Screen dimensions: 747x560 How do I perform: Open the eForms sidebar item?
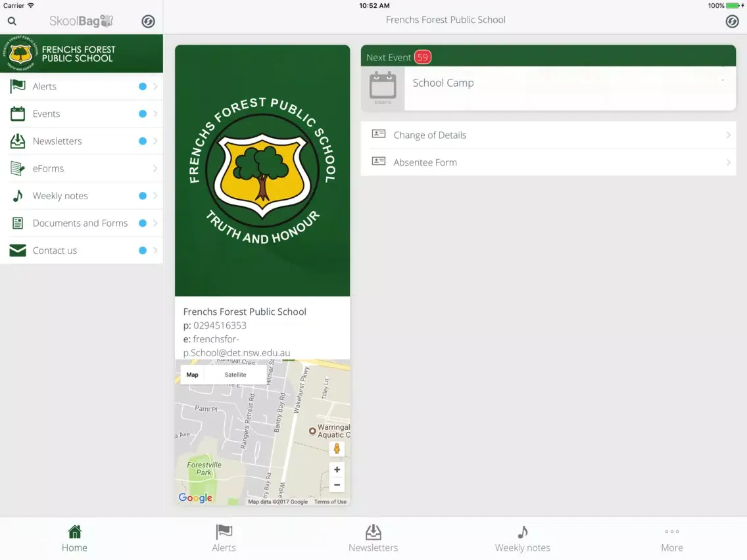coord(82,168)
